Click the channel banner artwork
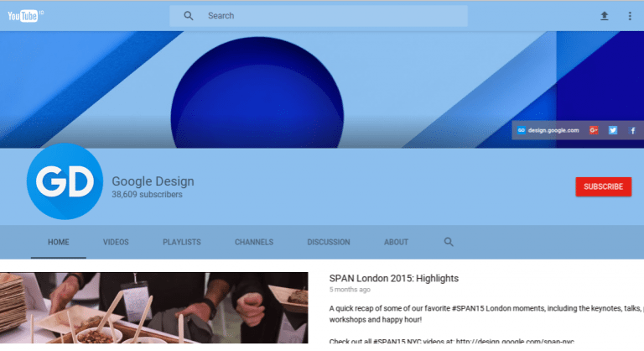644x351 pixels. point(322,90)
